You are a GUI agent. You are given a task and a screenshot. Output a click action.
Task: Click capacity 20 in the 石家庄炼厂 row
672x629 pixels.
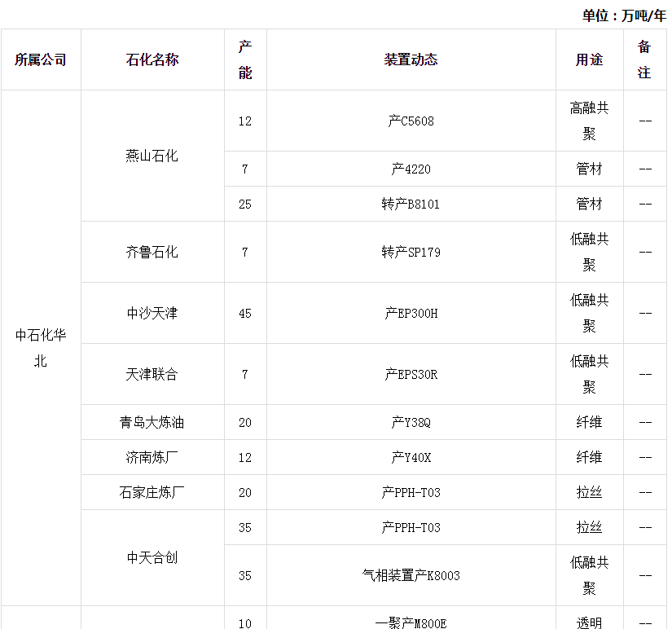click(x=245, y=493)
